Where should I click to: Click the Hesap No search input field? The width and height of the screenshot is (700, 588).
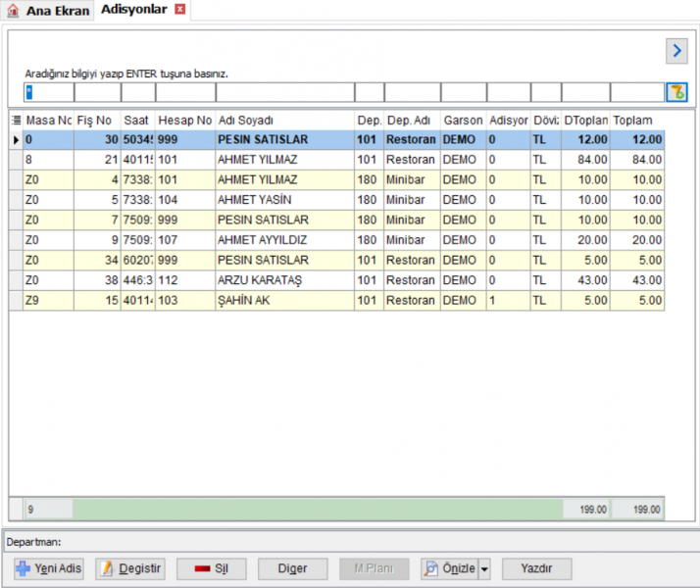185,92
